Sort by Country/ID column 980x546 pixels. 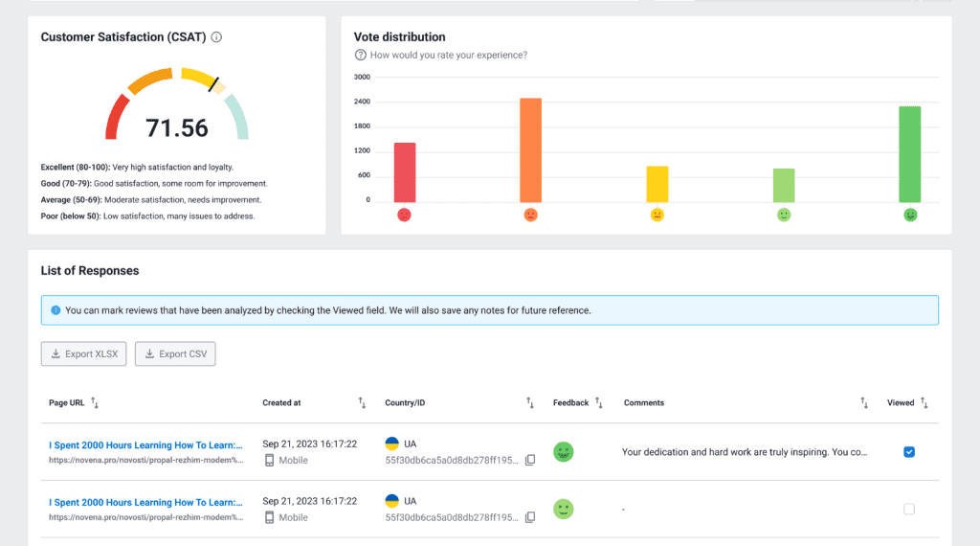coord(530,402)
